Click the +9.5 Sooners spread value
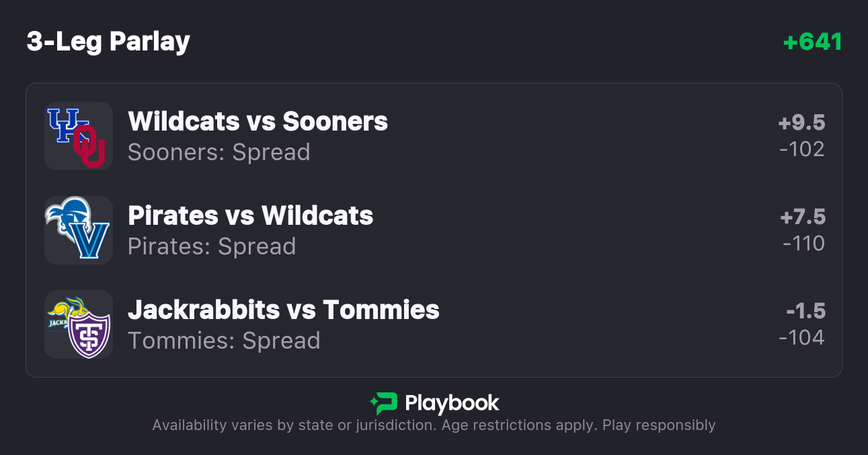This screenshot has width=868, height=455. [801, 123]
